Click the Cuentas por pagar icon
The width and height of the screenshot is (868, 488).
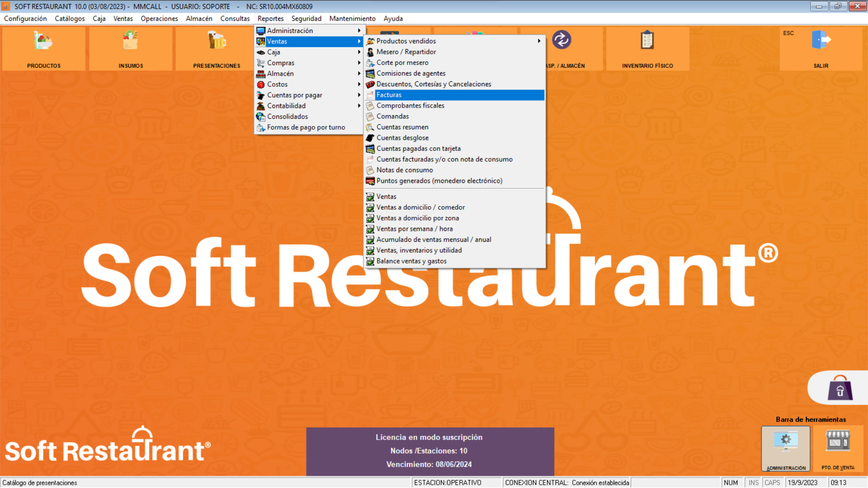[261, 95]
